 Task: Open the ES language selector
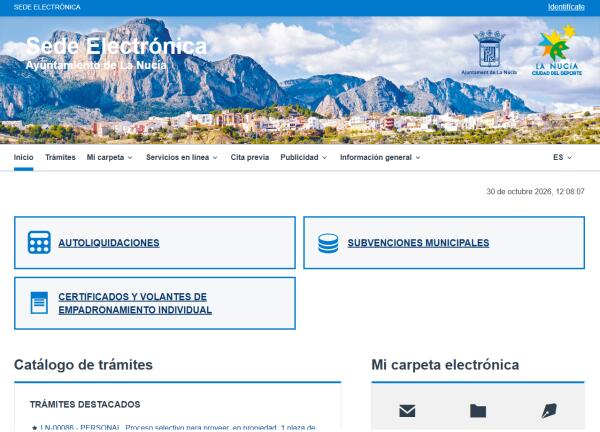point(562,157)
